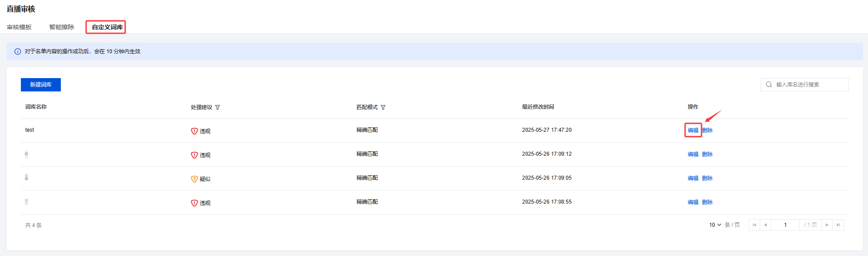The height and width of the screenshot is (256, 868).
Task: Switch to the 审核模板 tab
Action: (x=19, y=27)
